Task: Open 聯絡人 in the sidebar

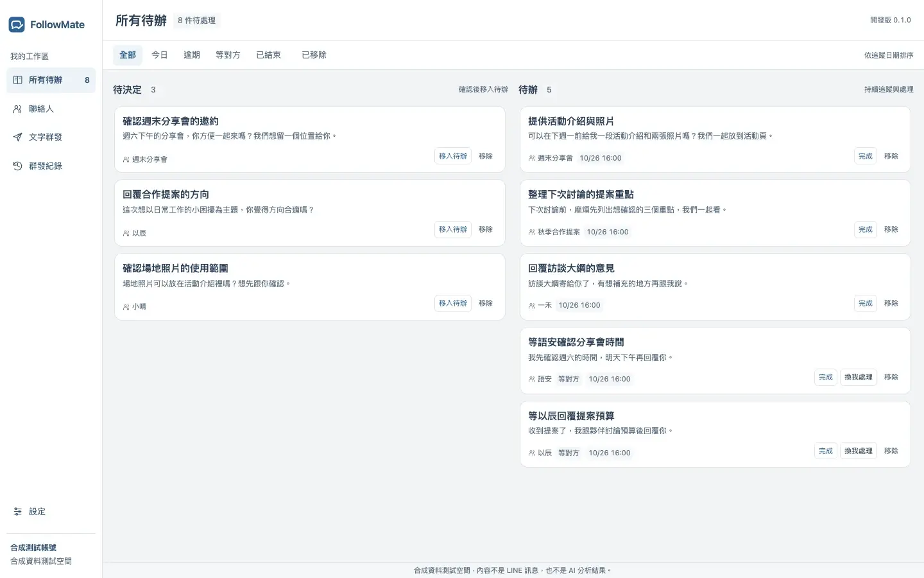Action: pyautogui.click(x=51, y=109)
